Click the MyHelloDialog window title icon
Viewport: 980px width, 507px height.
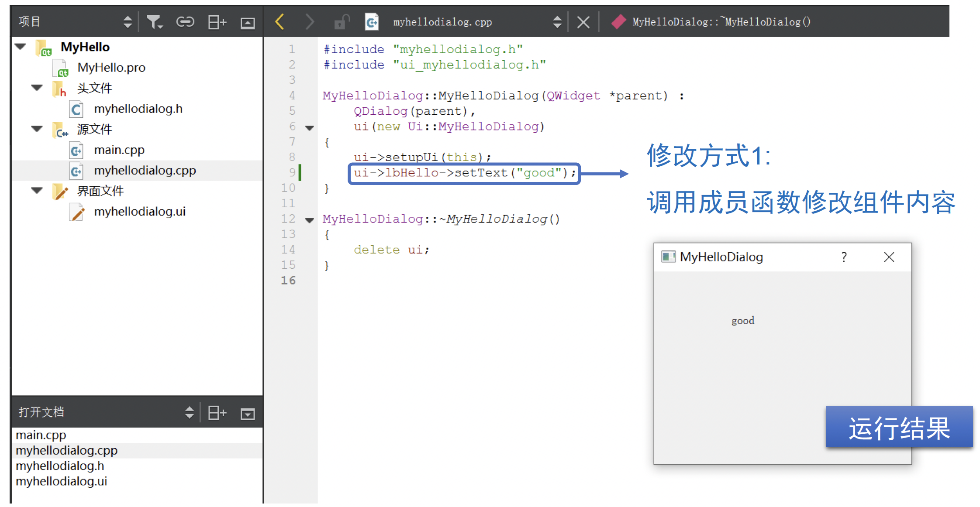click(x=668, y=257)
